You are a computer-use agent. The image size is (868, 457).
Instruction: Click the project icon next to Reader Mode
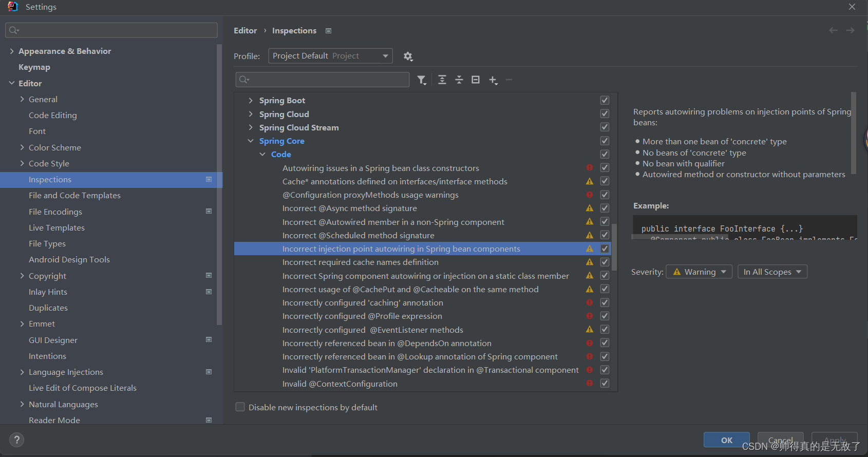[x=209, y=420]
